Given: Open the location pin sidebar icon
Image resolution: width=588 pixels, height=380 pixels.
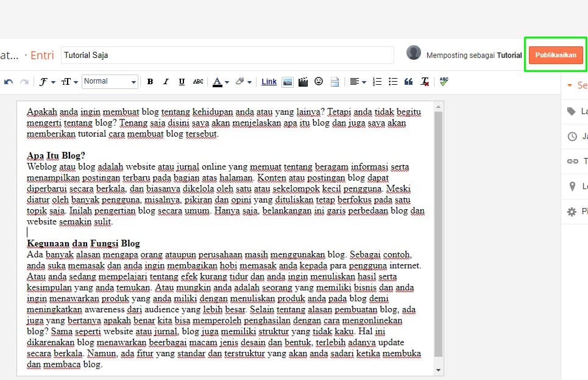Looking at the screenshot, I should point(572,186).
